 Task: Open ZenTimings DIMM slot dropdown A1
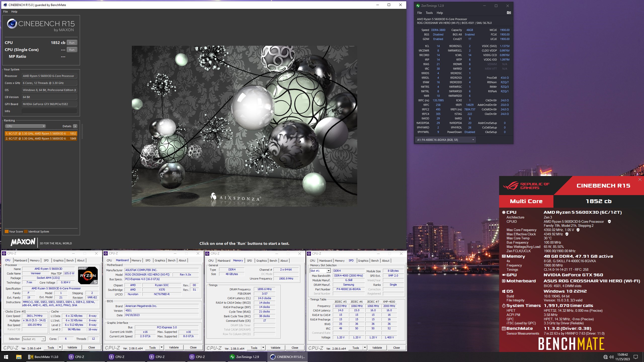[x=445, y=140]
